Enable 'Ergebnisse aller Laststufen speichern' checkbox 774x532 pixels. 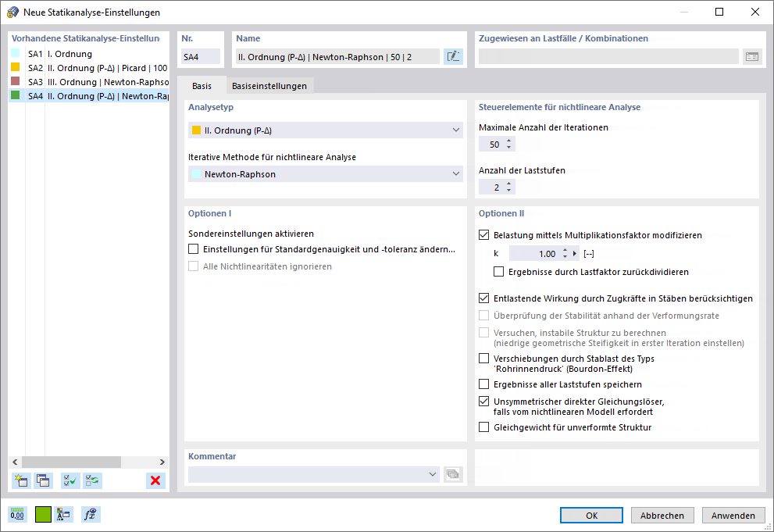pos(484,384)
